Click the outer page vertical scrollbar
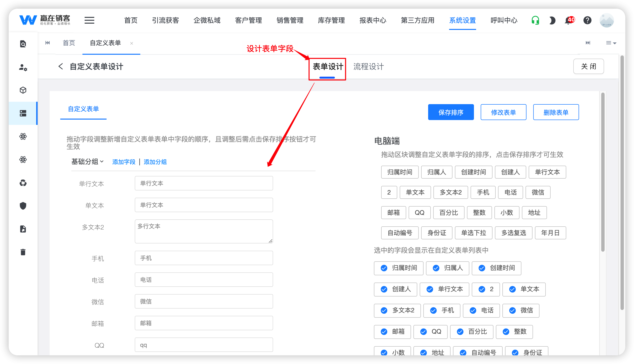The width and height of the screenshot is (634, 364). pos(622,182)
